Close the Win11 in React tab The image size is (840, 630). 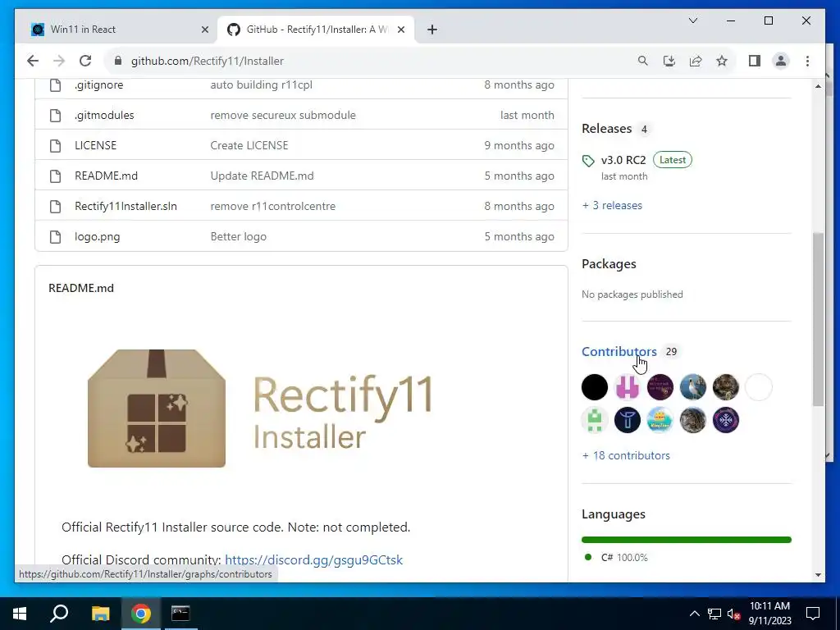click(204, 30)
